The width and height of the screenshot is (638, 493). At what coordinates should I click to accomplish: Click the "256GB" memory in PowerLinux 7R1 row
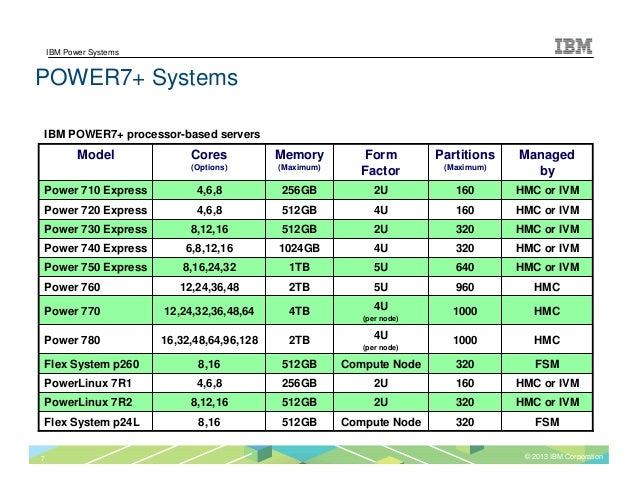299,383
